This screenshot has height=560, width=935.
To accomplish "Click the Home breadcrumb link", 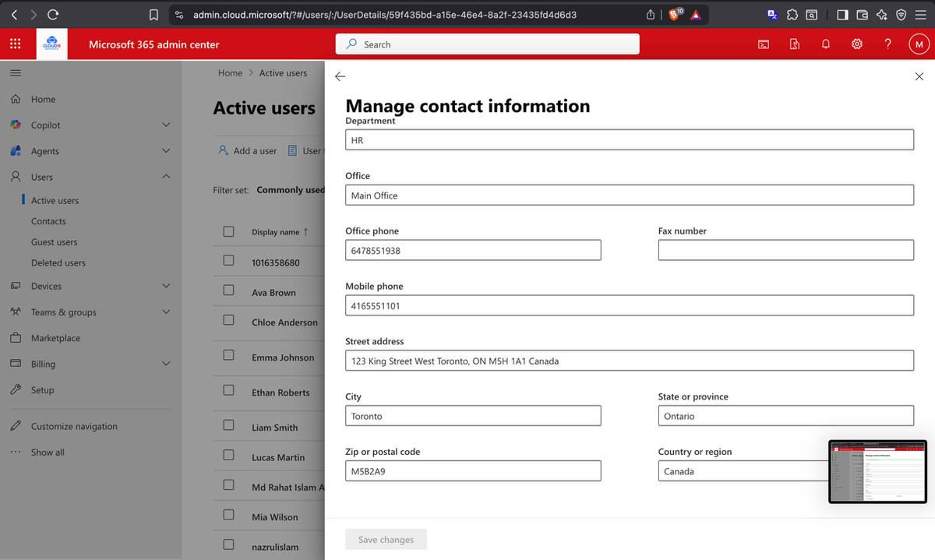I will 230,73.
